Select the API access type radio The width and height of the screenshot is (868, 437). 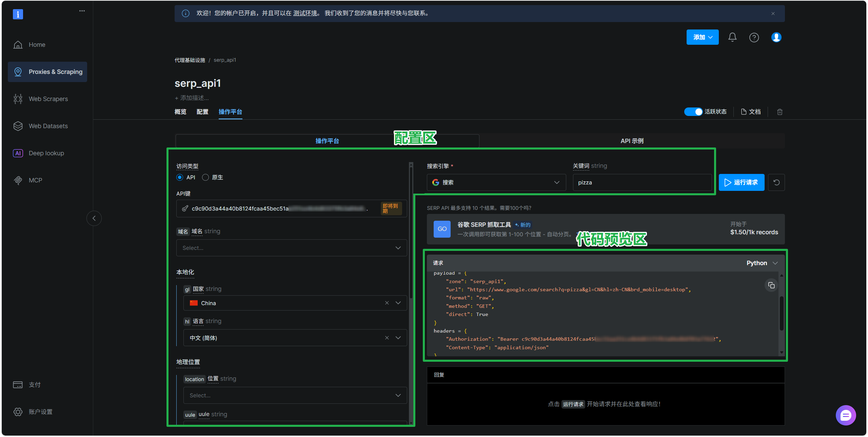(180, 177)
